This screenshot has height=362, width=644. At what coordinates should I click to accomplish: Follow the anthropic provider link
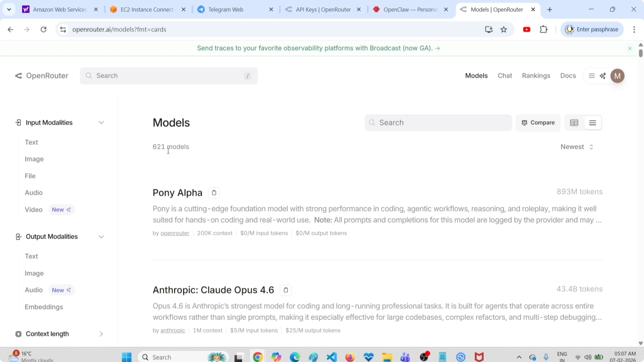pyautogui.click(x=173, y=330)
